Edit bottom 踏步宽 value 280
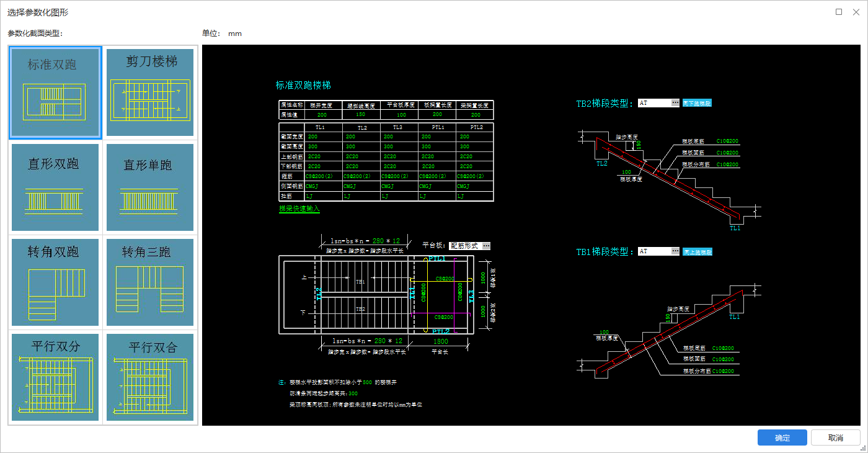 [x=380, y=341]
